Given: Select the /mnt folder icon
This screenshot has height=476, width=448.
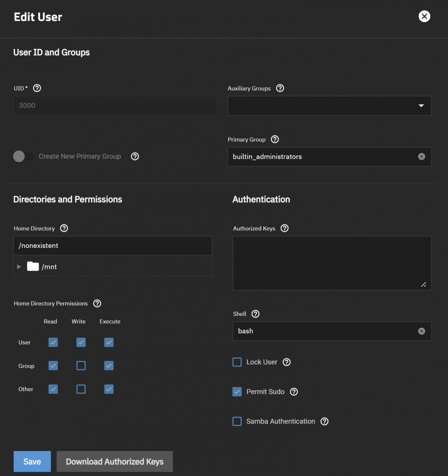Looking at the screenshot, I should [x=33, y=266].
